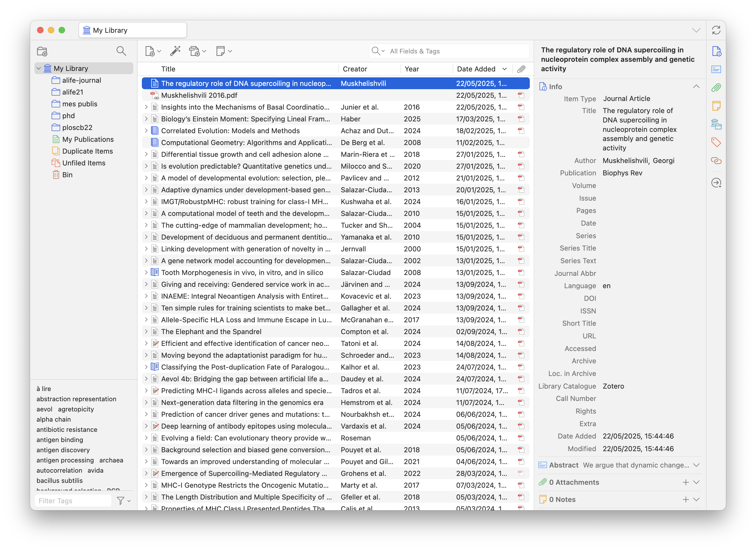The image size is (756, 550).
Task: Collapse the Info section
Action: [x=696, y=87]
